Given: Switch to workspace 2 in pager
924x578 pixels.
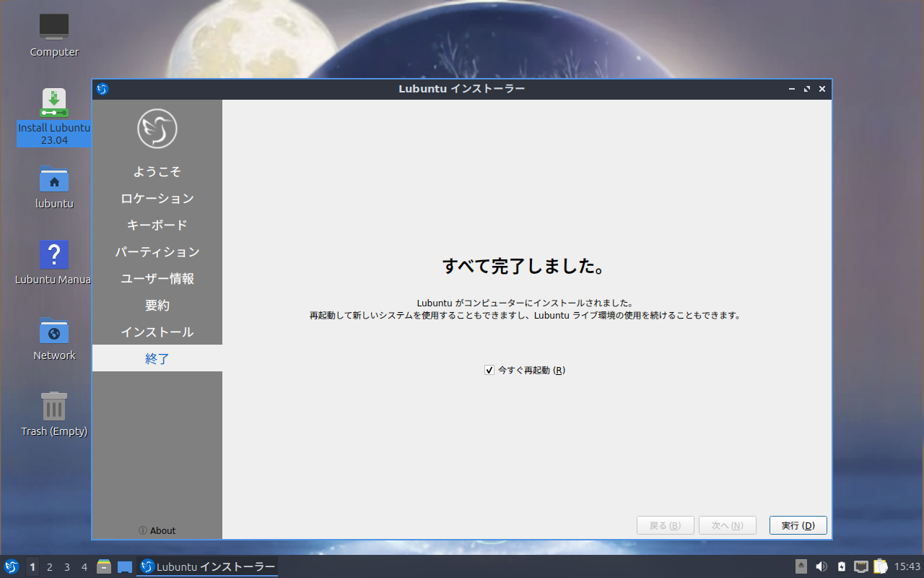Looking at the screenshot, I should point(50,566).
